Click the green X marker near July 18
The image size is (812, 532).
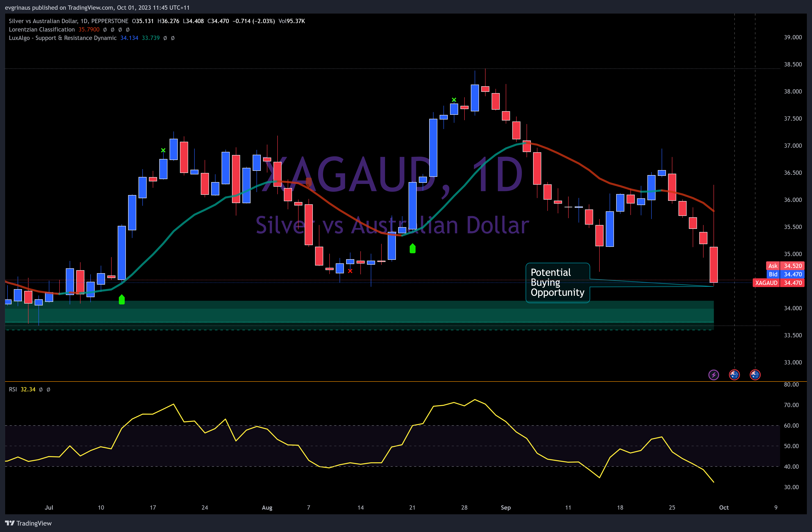point(163,150)
